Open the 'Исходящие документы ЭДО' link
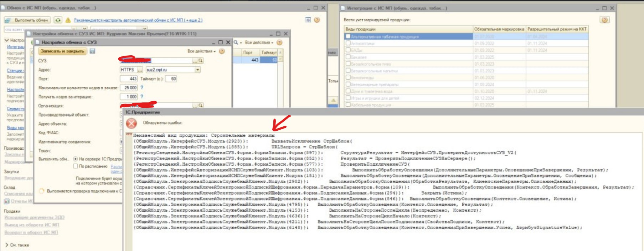This screenshot has height=251, width=644. (34, 217)
